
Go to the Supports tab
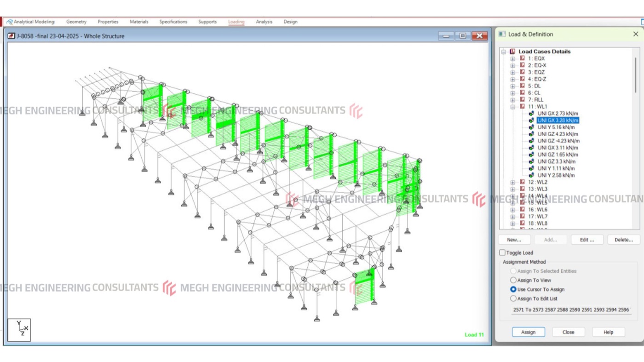pyautogui.click(x=207, y=22)
